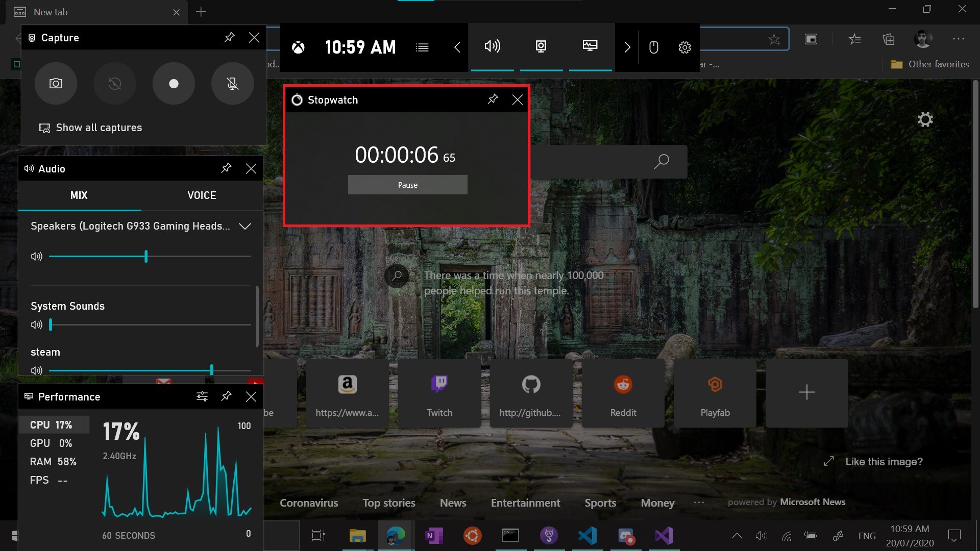
Task: Toggle the Audio widget in the Game Bar
Action: pyautogui.click(x=492, y=47)
